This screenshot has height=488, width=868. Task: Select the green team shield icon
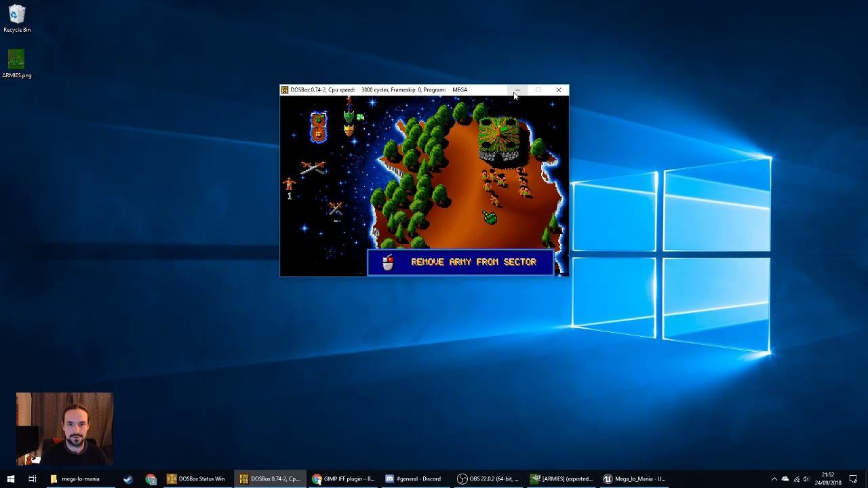point(349,117)
